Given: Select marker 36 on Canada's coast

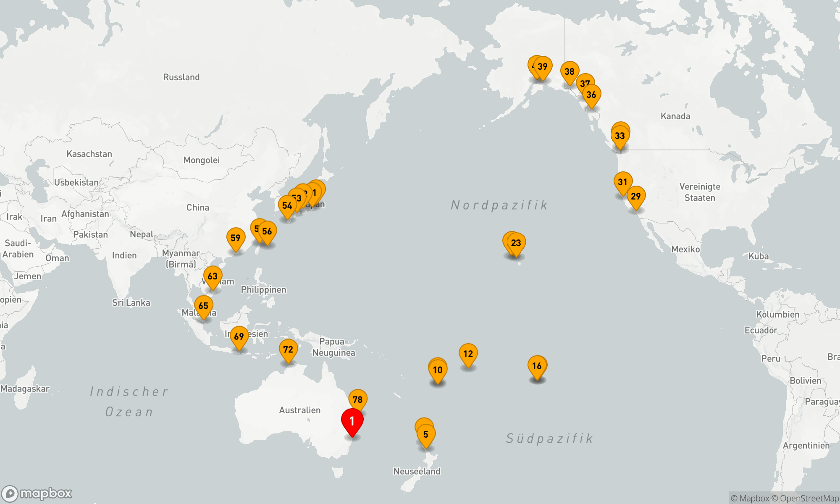Looking at the screenshot, I should pos(591,94).
